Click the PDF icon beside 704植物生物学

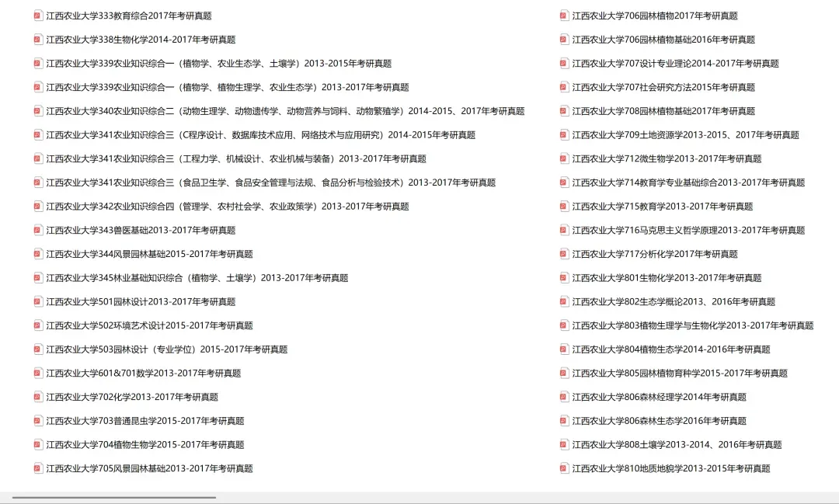pyautogui.click(x=37, y=445)
